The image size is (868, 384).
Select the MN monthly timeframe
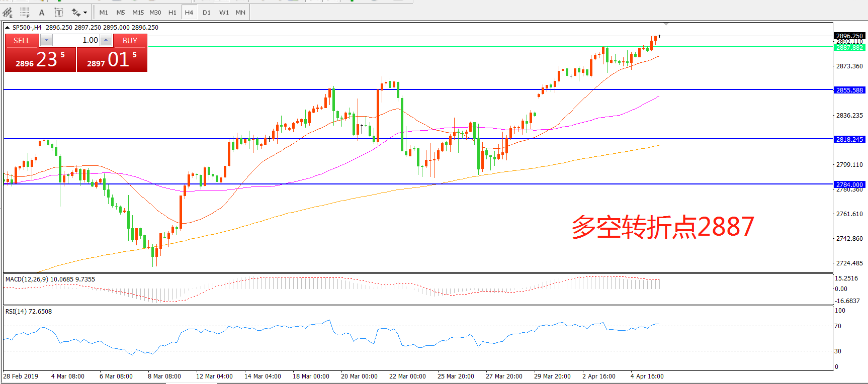[240, 13]
